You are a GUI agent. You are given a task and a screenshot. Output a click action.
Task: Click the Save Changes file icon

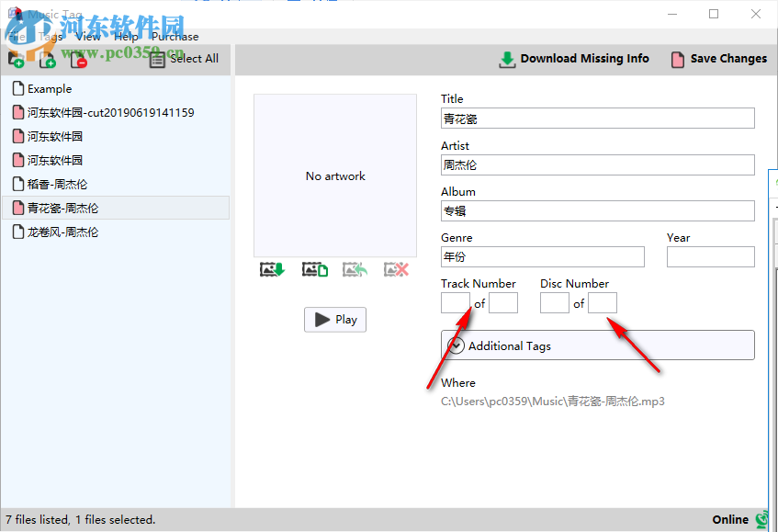pyautogui.click(x=677, y=60)
